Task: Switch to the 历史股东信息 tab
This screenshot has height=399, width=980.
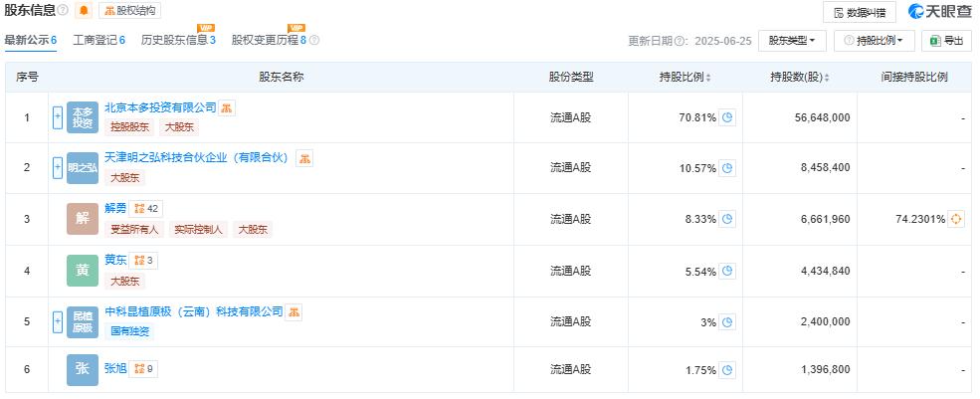Action: coord(178,40)
